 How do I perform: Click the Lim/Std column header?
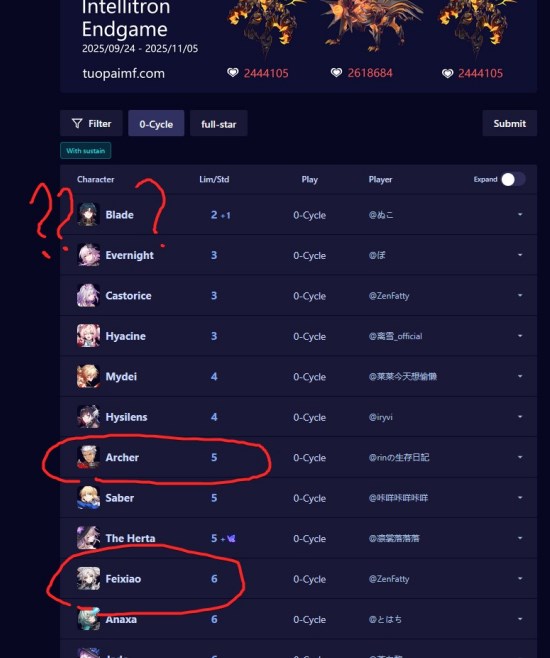(214, 180)
